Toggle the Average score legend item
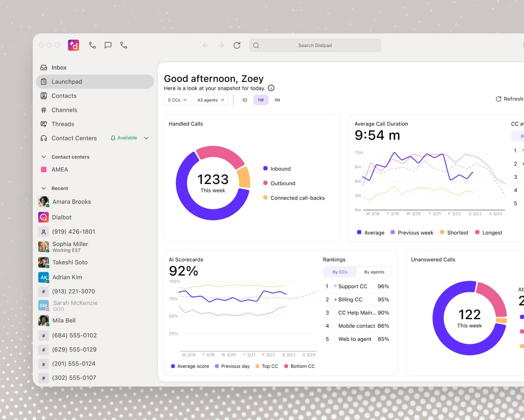 pos(190,366)
